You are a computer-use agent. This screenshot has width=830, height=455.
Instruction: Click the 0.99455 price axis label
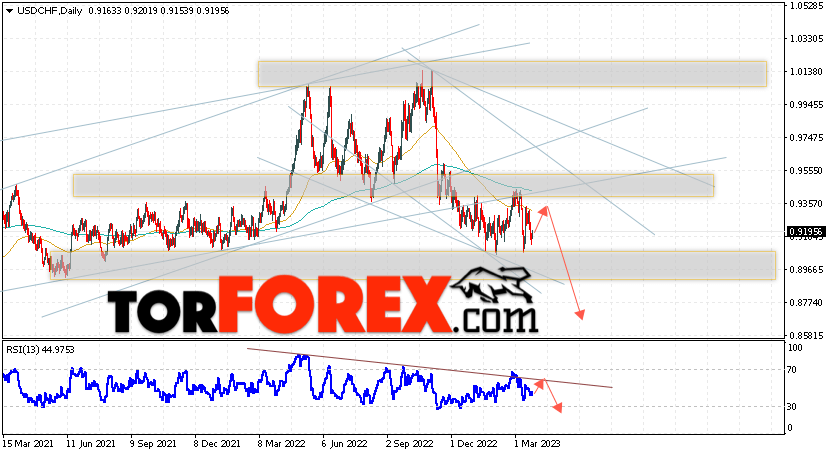807,105
